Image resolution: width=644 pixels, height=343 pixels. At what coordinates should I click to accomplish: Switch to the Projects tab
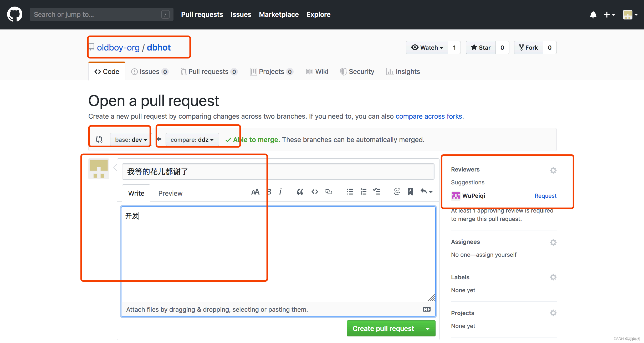click(x=272, y=72)
